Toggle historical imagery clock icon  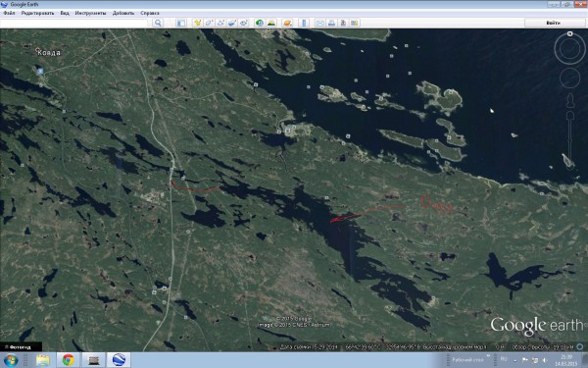click(x=260, y=23)
